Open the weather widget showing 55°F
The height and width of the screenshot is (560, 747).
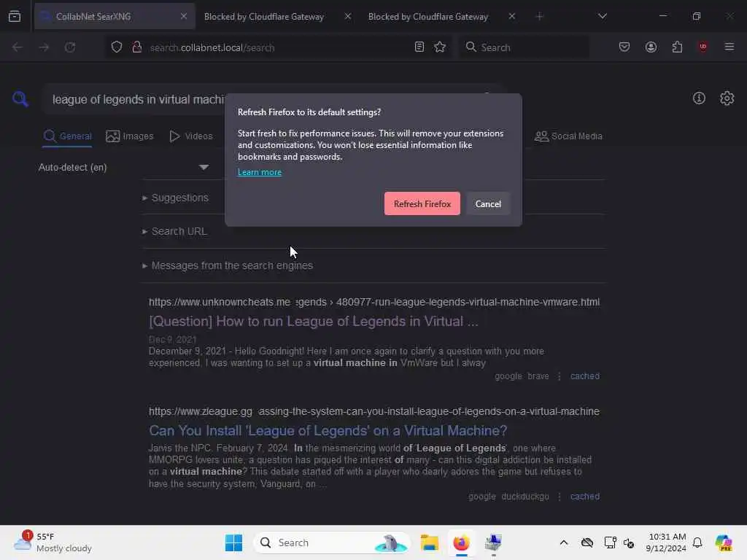[x=53, y=542]
